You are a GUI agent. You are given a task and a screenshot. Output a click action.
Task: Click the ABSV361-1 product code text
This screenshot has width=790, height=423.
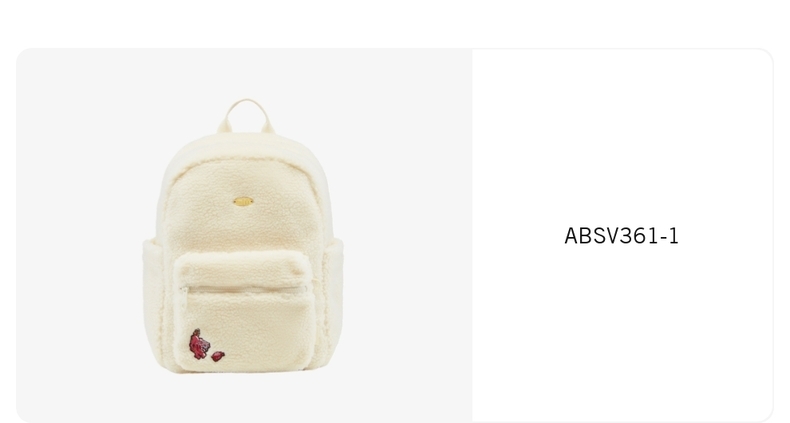tap(621, 236)
